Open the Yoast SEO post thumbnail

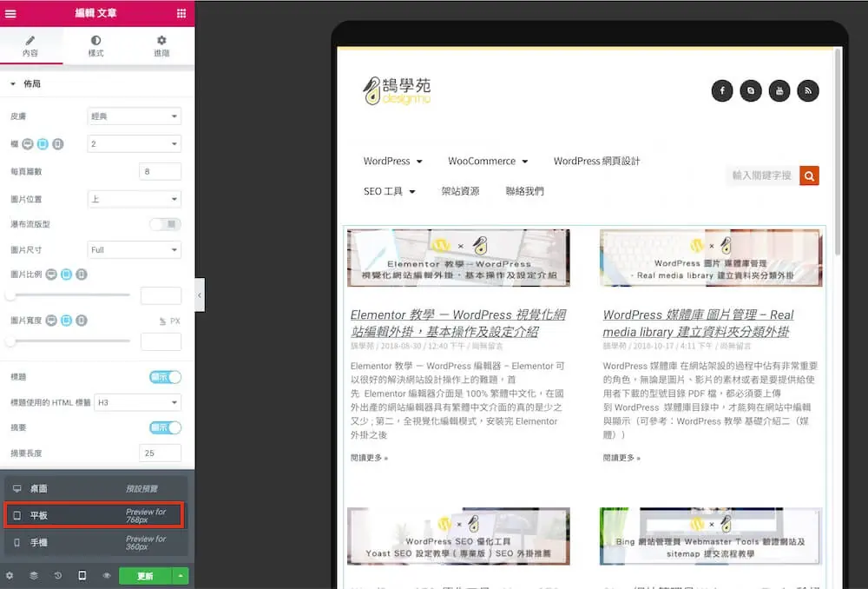(458, 536)
